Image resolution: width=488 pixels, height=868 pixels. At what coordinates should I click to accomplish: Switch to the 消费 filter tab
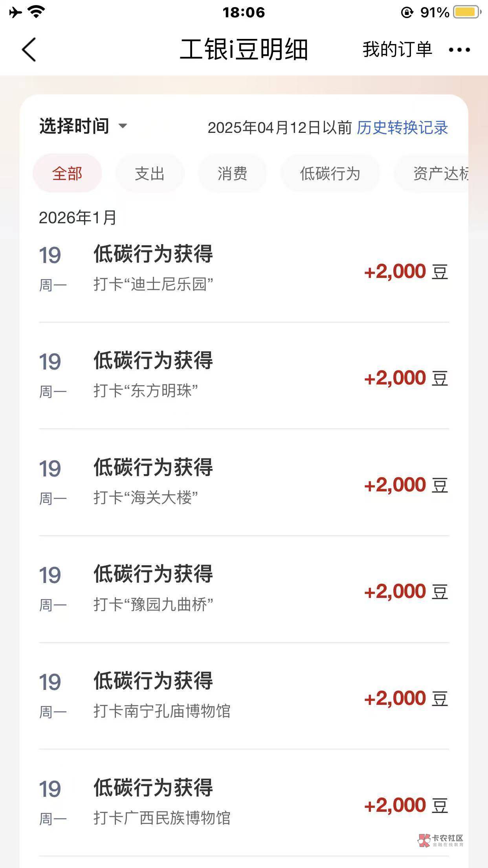232,173
